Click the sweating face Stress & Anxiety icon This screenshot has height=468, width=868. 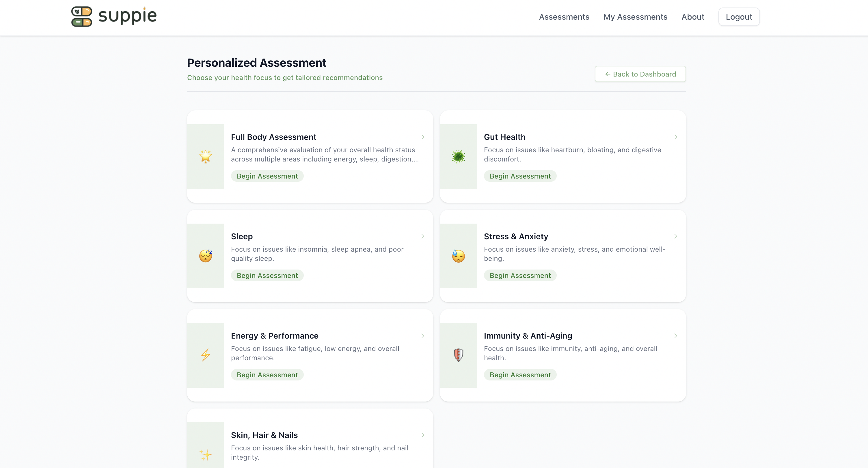tap(458, 256)
